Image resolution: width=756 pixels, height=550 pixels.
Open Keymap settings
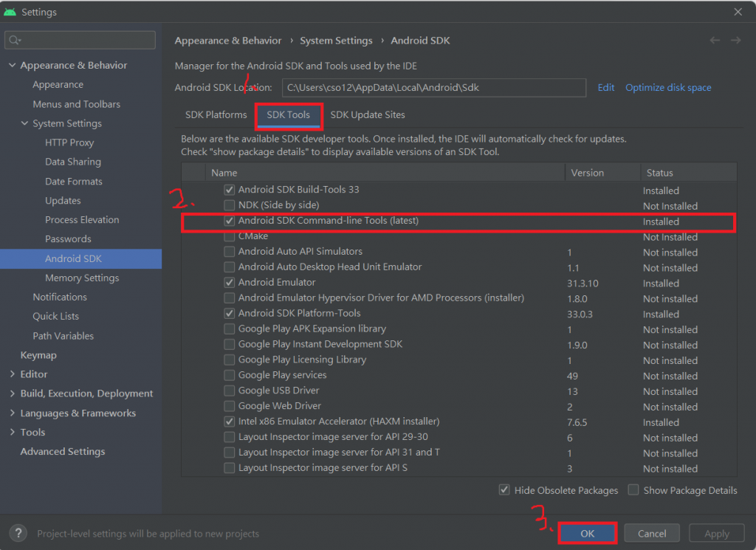point(38,355)
